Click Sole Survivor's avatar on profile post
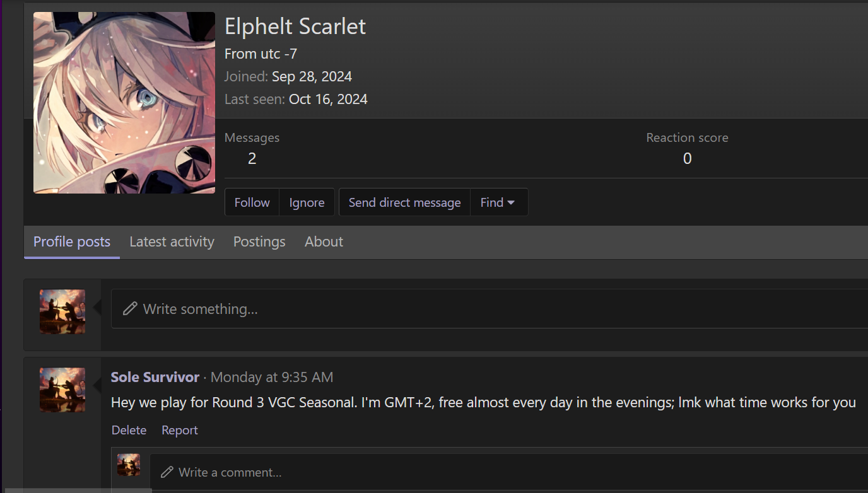 (62, 390)
